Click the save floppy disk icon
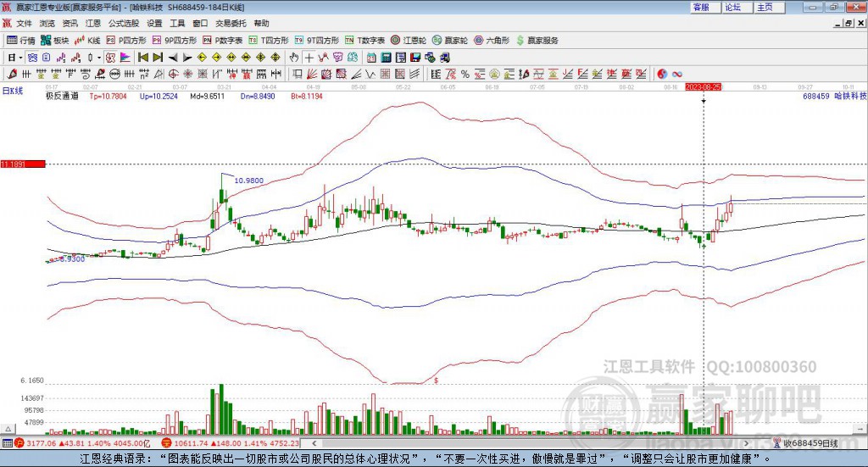This screenshot has width=868, height=467. coord(415,58)
